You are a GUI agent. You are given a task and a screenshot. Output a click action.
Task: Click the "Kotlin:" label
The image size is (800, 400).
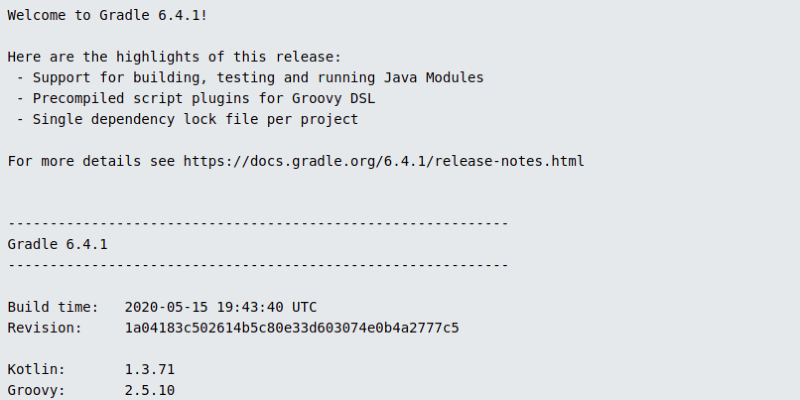click(x=36, y=370)
